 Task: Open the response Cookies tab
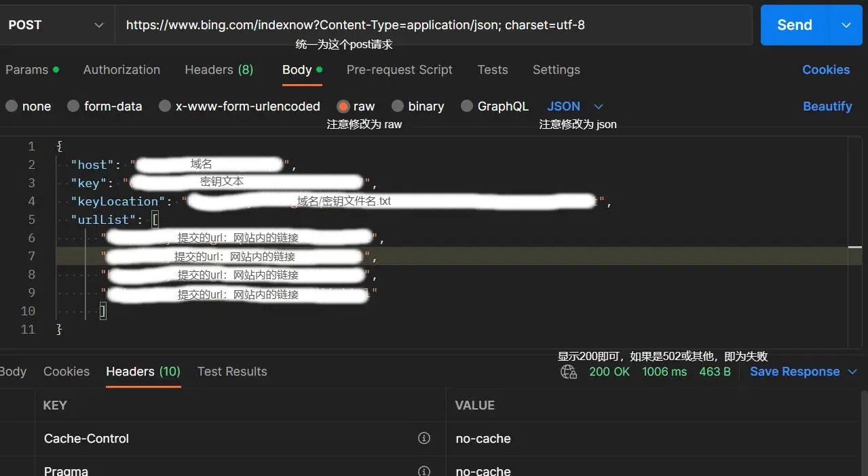pyautogui.click(x=67, y=372)
